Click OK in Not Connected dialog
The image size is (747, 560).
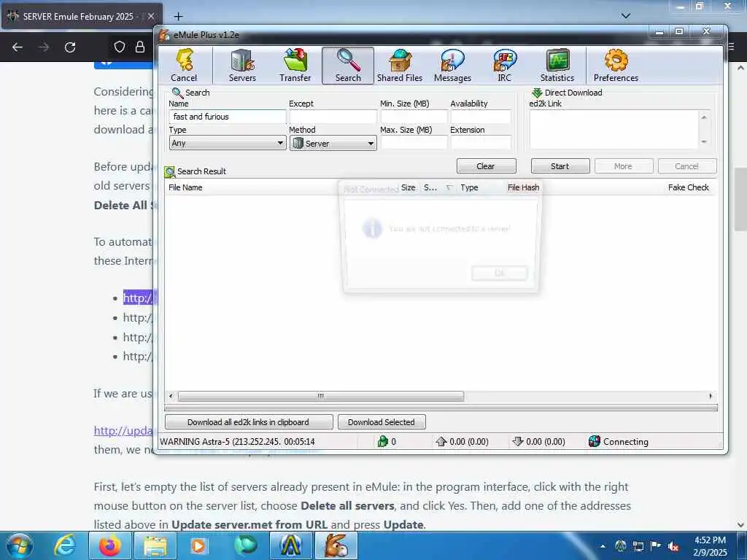click(499, 273)
